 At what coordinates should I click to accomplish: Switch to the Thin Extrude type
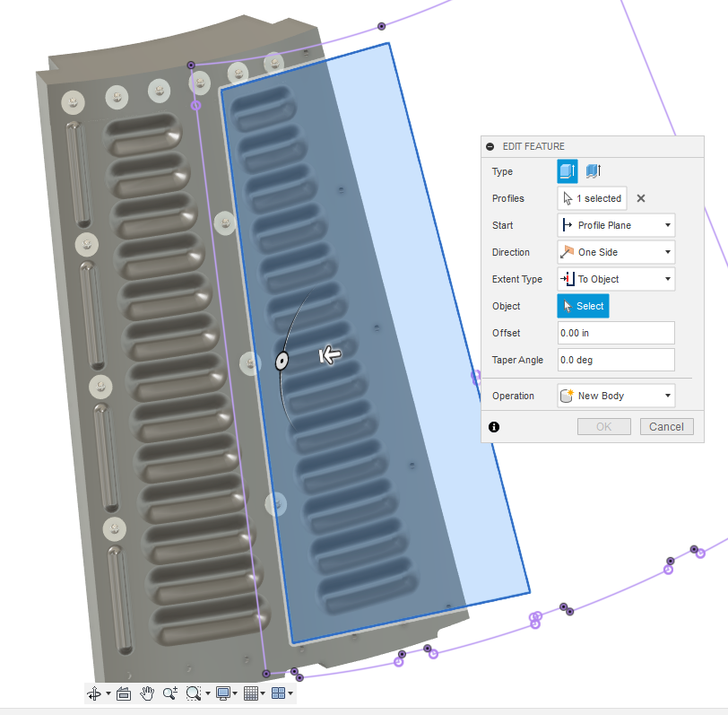(592, 170)
